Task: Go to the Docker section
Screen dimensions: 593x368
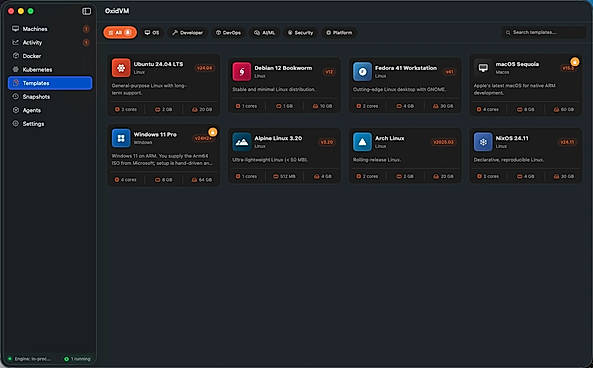Action: coord(50,56)
